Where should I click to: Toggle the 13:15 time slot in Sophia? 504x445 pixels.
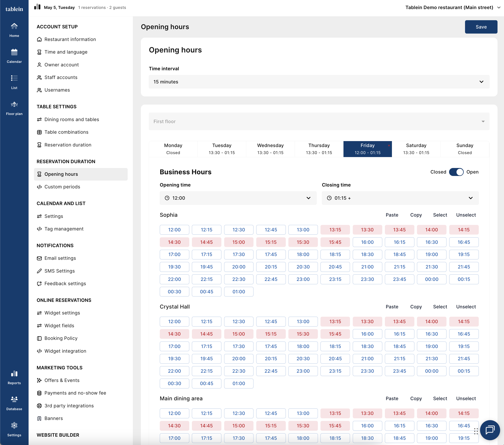pos(335,230)
